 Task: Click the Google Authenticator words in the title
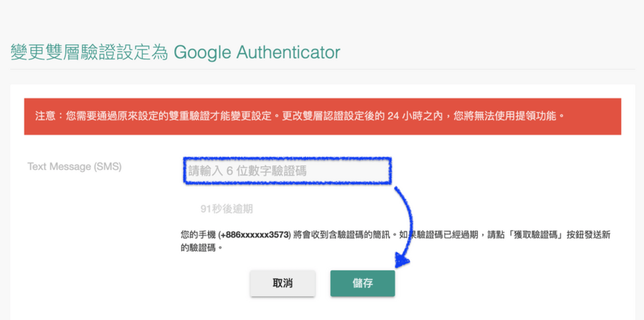click(257, 52)
